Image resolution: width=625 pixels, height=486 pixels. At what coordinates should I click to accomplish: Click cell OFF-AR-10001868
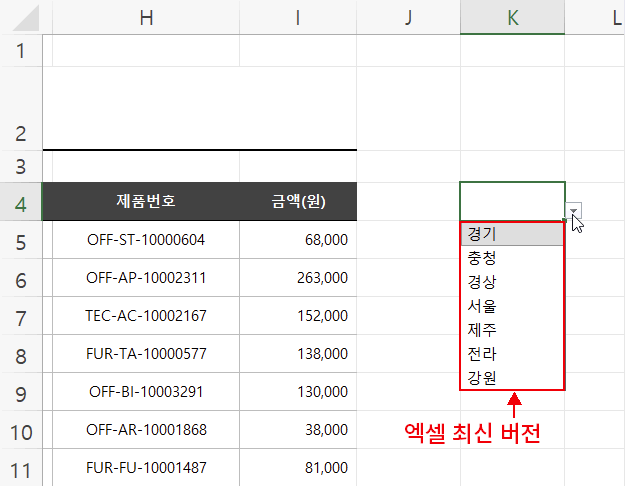pyautogui.click(x=146, y=429)
